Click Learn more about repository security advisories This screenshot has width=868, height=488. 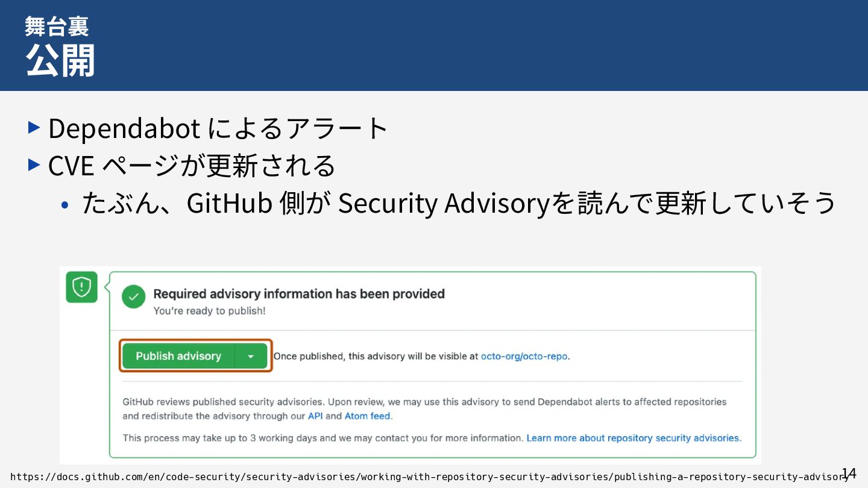tap(634, 438)
